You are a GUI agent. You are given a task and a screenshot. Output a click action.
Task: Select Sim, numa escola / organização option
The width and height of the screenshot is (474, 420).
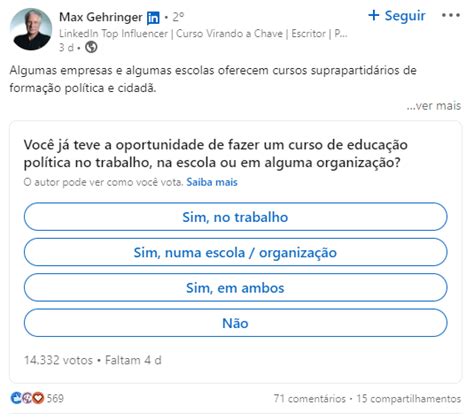coord(235,252)
